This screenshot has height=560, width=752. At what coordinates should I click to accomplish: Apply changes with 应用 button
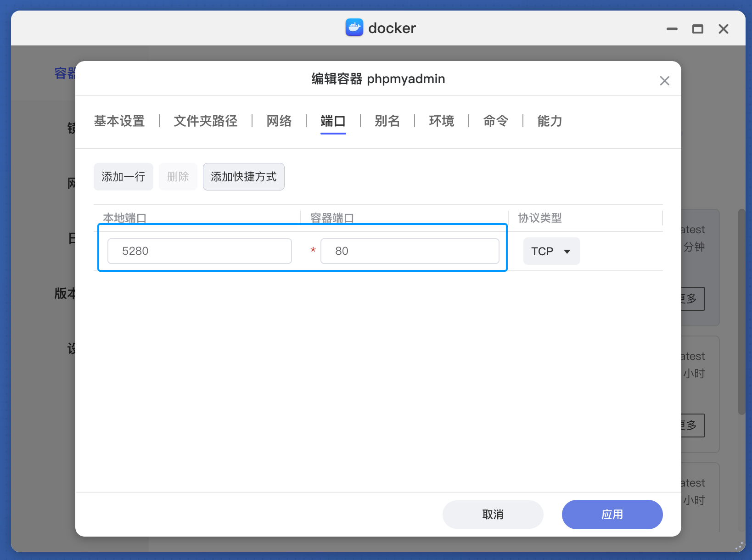(x=612, y=515)
